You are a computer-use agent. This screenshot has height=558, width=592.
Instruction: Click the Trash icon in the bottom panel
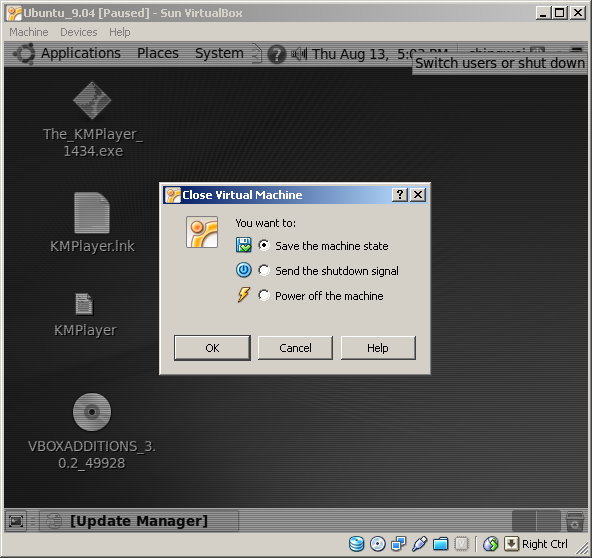point(575,521)
